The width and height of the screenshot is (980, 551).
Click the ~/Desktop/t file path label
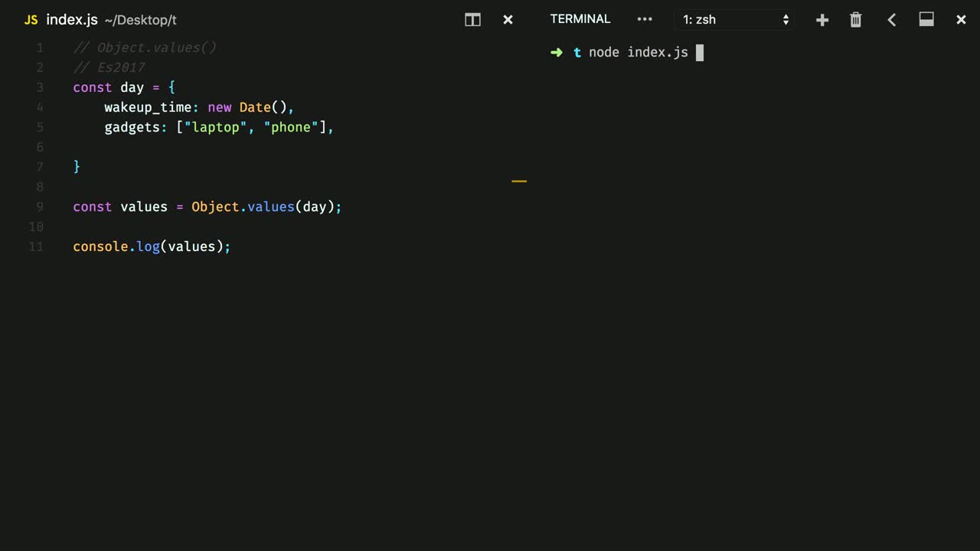coord(140,21)
